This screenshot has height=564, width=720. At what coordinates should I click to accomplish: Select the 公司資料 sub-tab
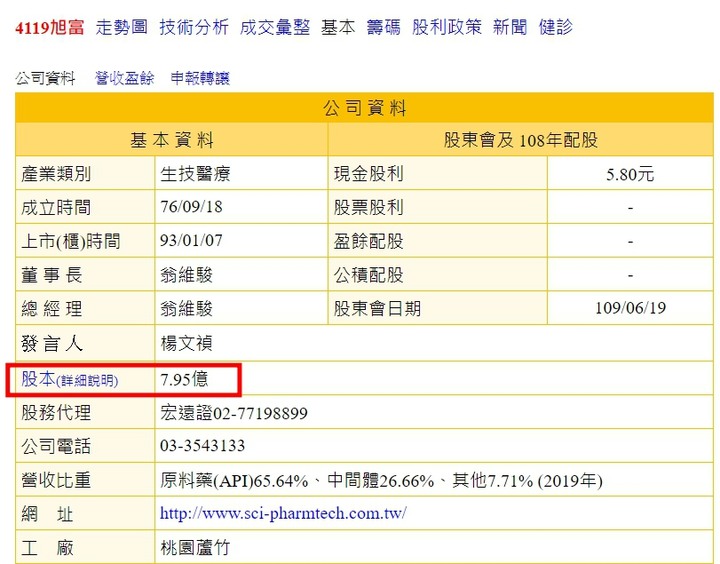[x=45, y=78]
